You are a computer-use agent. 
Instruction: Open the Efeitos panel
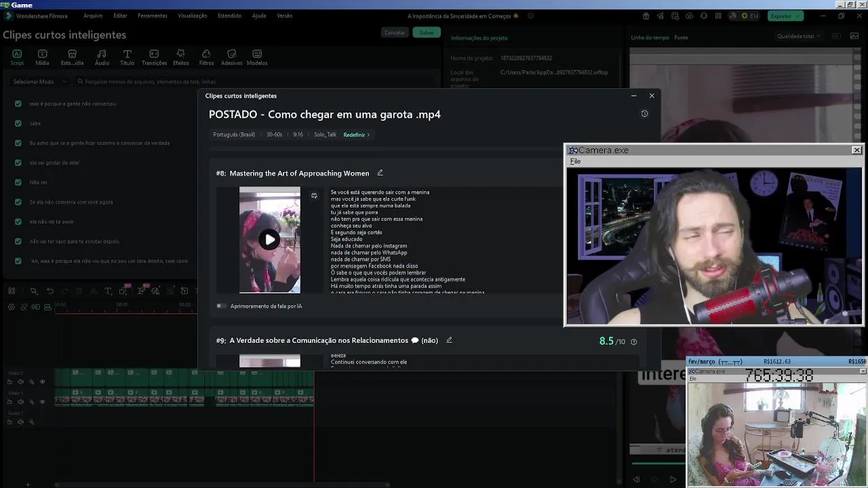point(180,58)
